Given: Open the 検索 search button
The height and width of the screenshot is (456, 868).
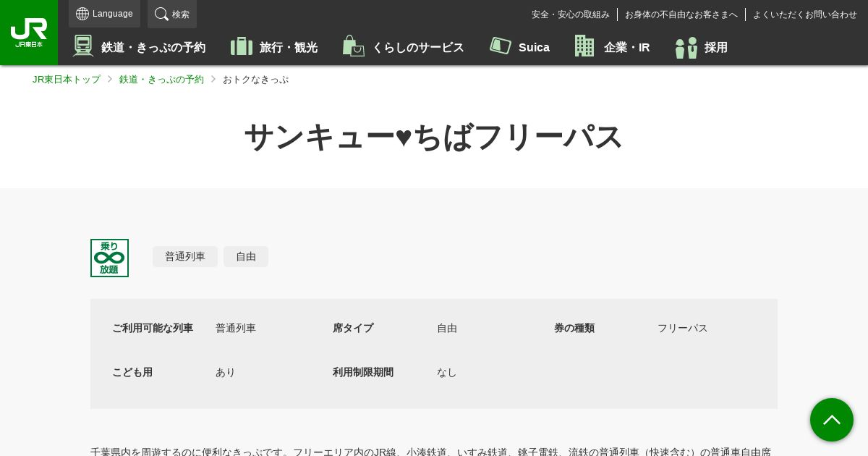Looking at the screenshot, I should pos(172,14).
